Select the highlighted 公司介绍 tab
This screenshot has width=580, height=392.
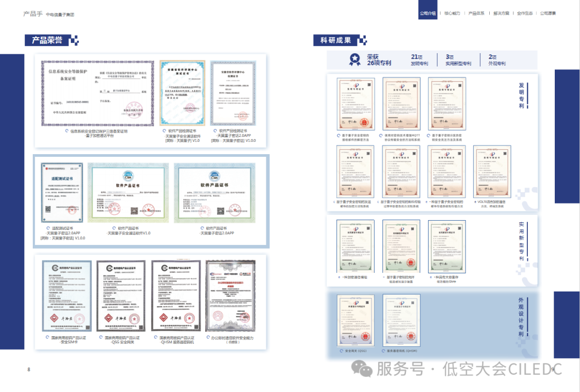[x=427, y=10]
